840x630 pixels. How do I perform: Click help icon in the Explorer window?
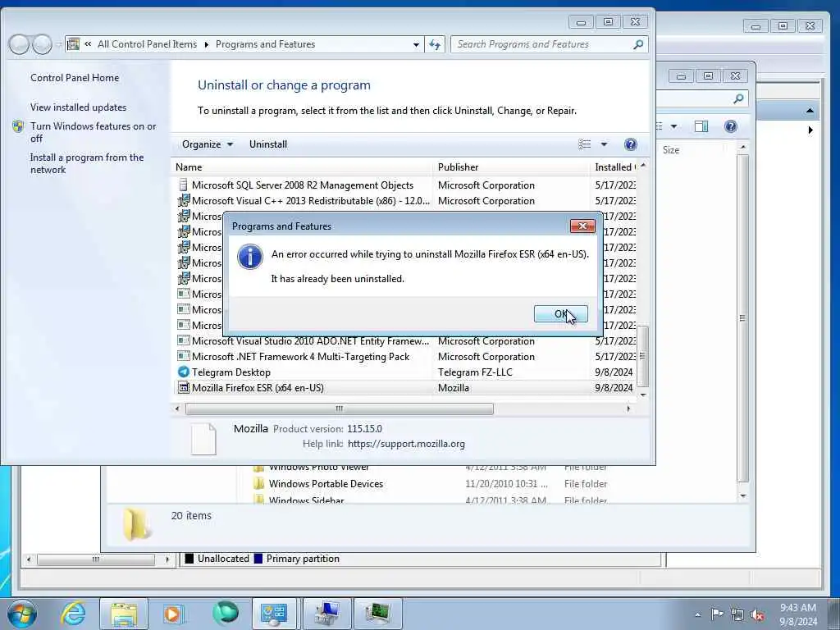pos(731,126)
